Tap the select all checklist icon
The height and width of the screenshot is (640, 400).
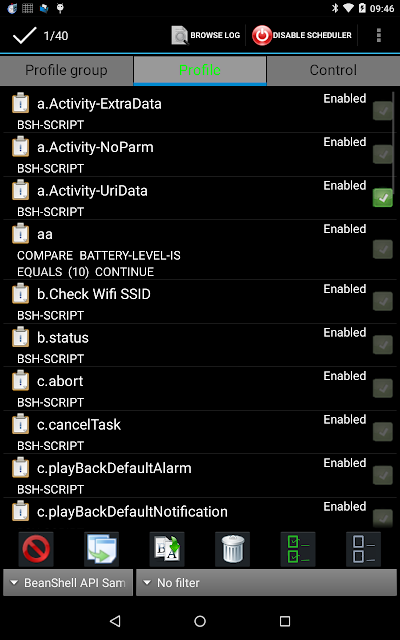[298, 549]
